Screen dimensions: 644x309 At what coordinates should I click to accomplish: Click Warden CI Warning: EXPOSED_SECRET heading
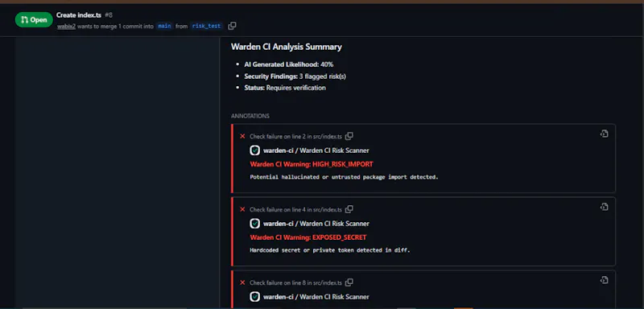coord(308,237)
